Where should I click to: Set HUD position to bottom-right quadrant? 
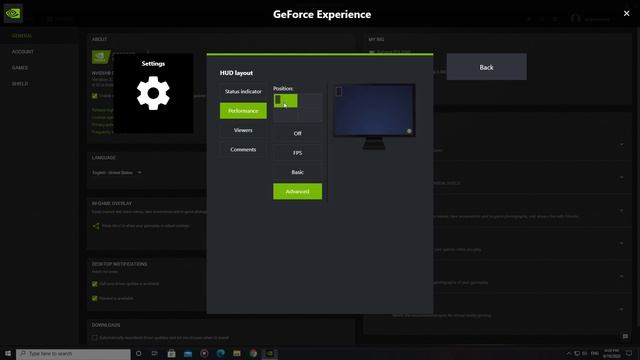[310, 116]
